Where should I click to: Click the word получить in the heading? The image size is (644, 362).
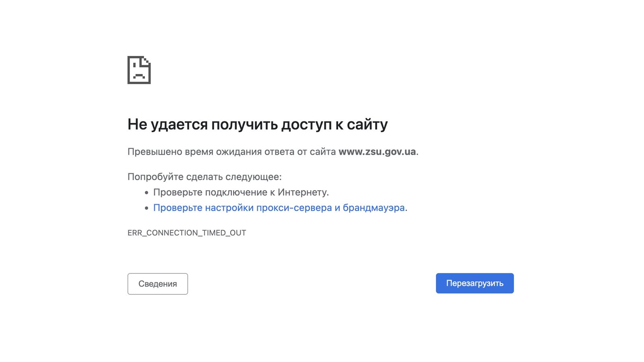click(x=244, y=124)
